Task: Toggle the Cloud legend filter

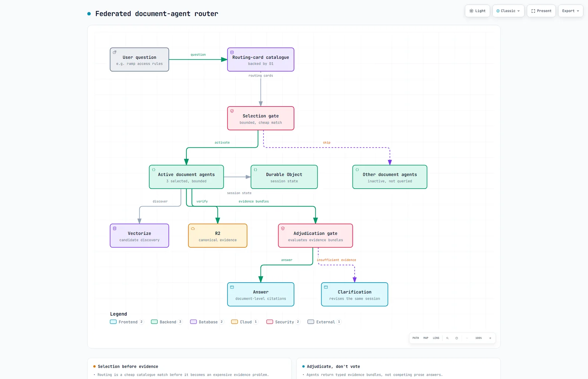Action: point(244,322)
